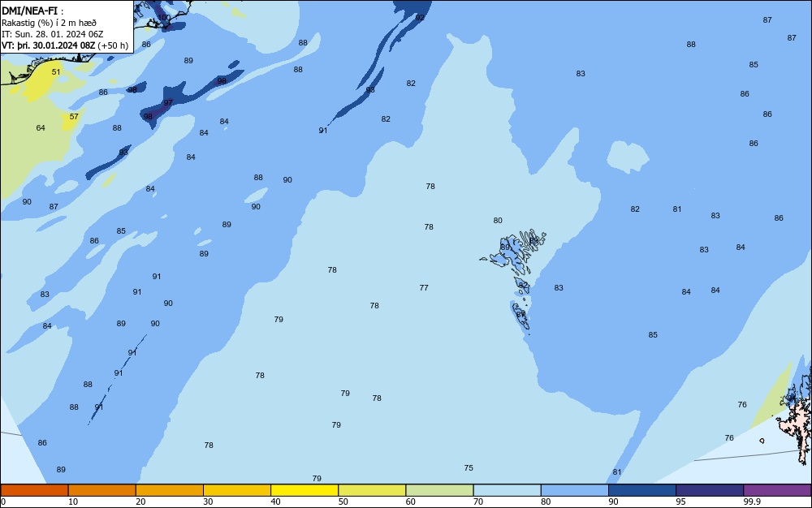Click the legend tick label 95
The width and height of the screenshot is (812, 508).
pyautogui.click(x=680, y=502)
